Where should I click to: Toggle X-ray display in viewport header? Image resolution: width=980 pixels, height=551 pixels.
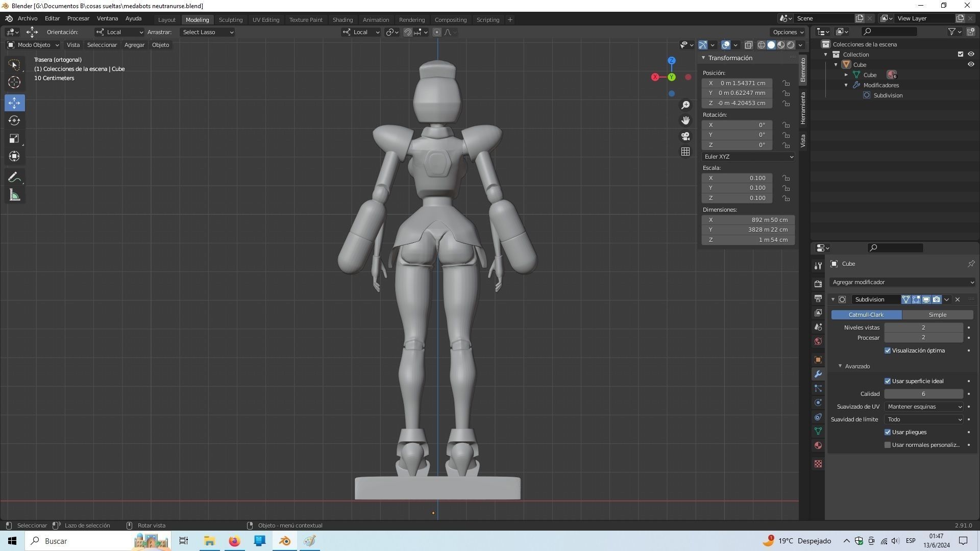(x=748, y=45)
